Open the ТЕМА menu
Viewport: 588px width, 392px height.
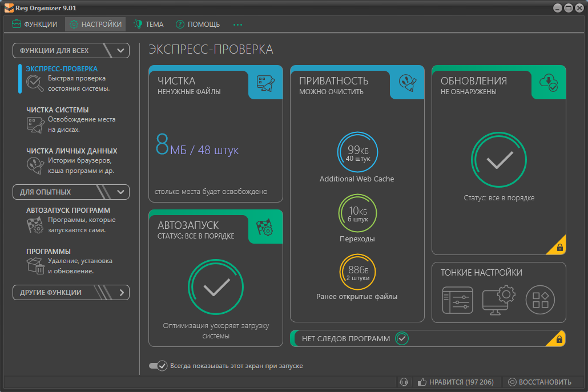(x=148, y=25)
